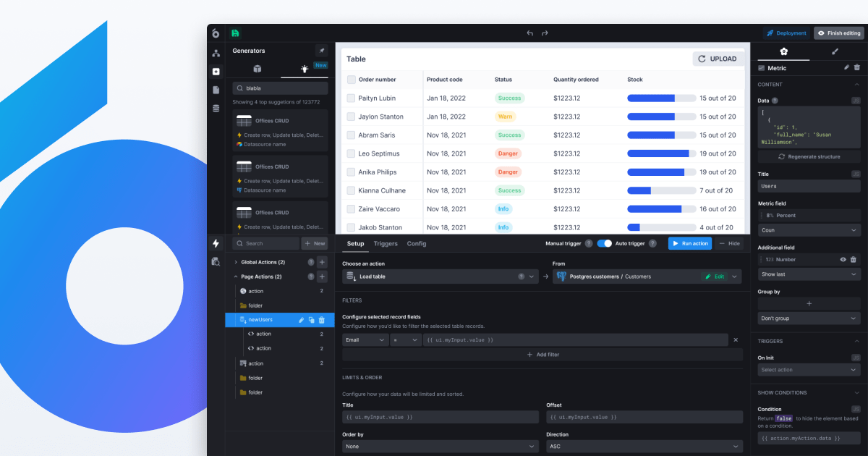Click Regenerate structure in Metric panel
This screenshot has width=868, height=456.
click(808, 156)
